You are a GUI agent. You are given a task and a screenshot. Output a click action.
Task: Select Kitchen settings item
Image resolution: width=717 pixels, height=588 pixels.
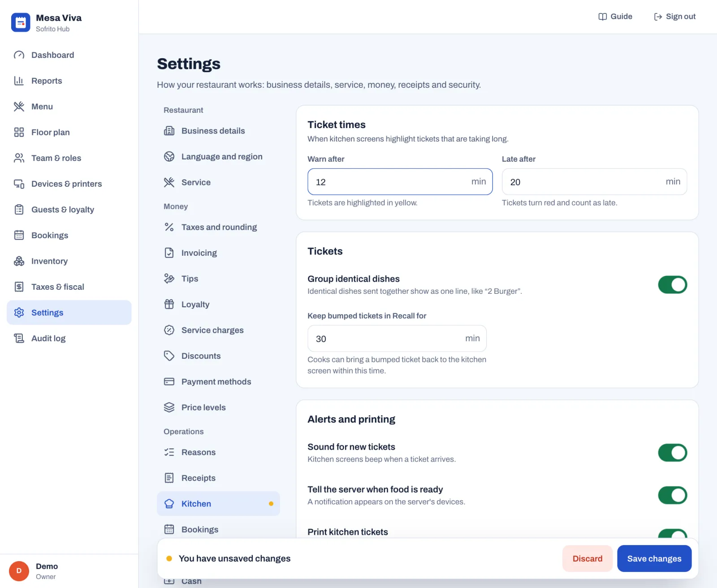coord(218,504)
